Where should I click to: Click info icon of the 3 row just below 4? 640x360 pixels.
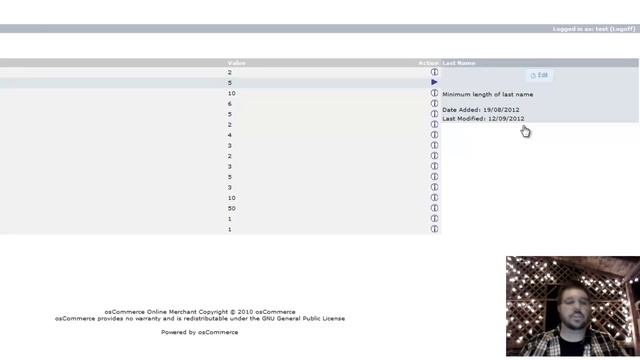tap(434, 145)
